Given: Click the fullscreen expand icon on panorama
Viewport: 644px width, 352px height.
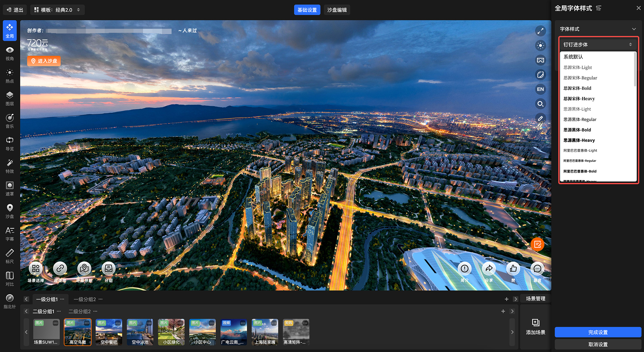Looking at the screenshot, I should pos(540,31).
